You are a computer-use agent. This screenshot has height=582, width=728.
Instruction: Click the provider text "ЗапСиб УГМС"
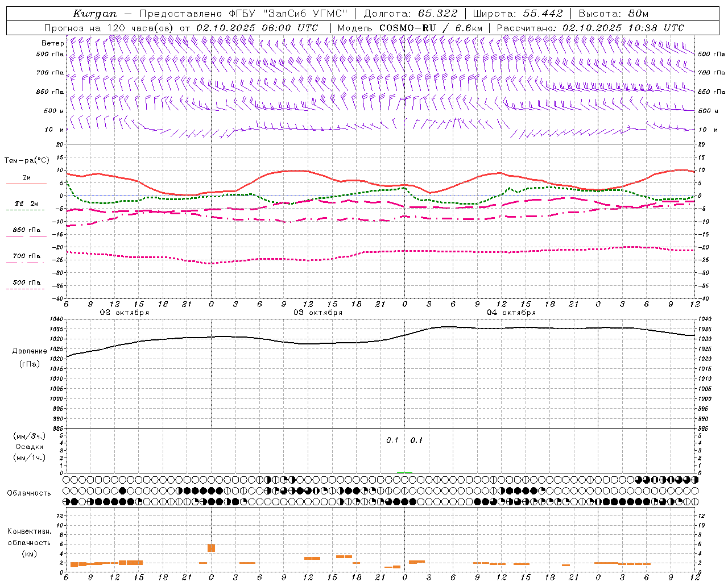(305, 14)
